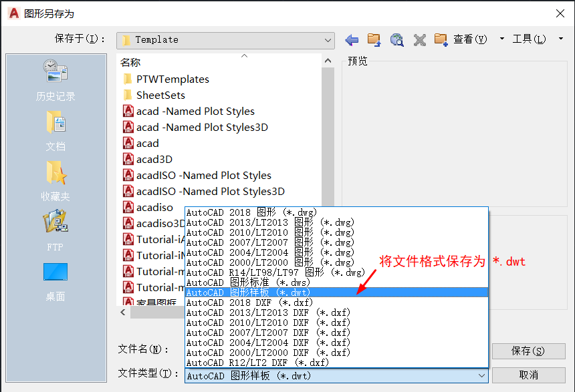The image size is (575, 392).
Task: Choose AutoCAD 2013/LT2013 图形 (*.dwg) type
Action: point(336,222)
